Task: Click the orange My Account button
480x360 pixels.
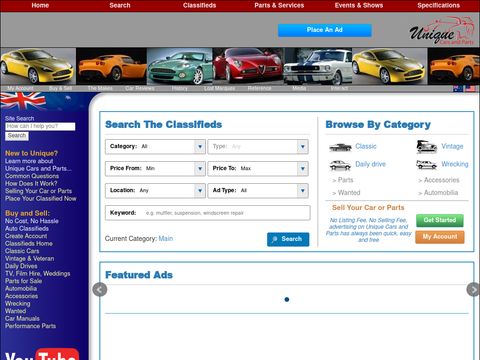Action: tap(440, 237)
